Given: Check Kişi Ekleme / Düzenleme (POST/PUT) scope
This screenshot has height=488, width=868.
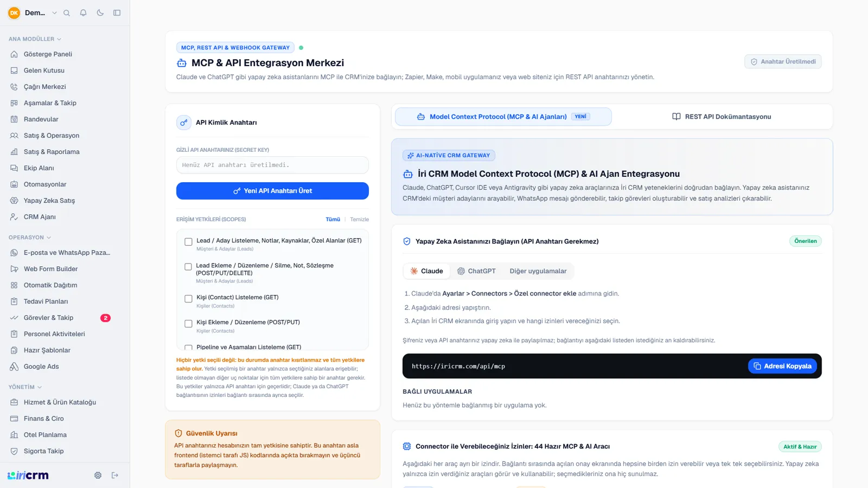Looking at the screenshot, I should tap(188, 324).
